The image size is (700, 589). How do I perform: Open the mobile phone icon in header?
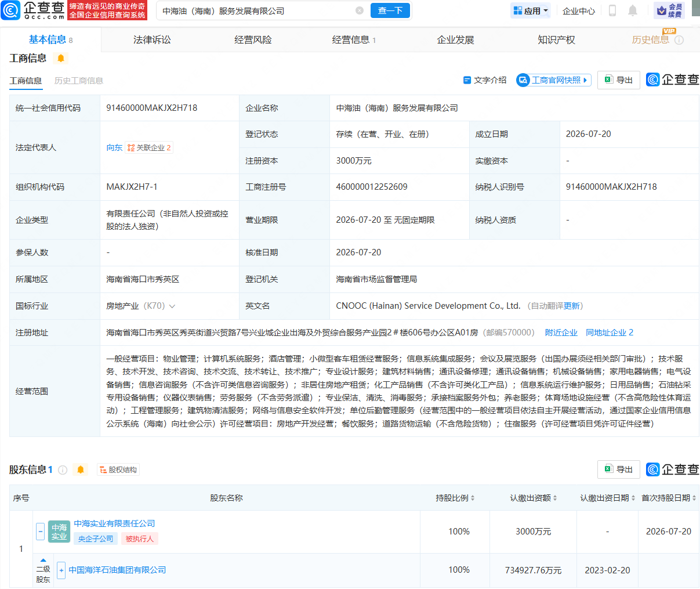pyautogui.click(x=612, y=10)
